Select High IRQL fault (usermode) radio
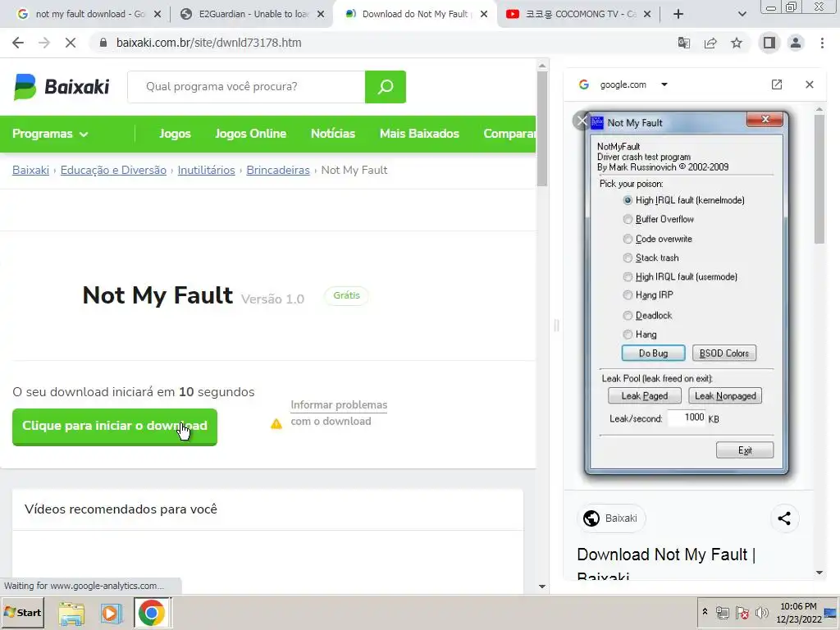 (628, 277)
